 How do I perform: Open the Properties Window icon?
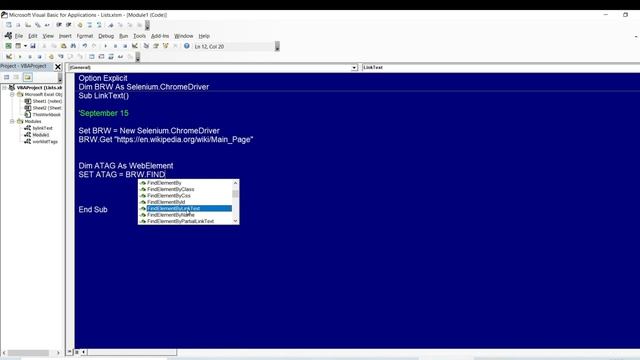pos(156,46)
